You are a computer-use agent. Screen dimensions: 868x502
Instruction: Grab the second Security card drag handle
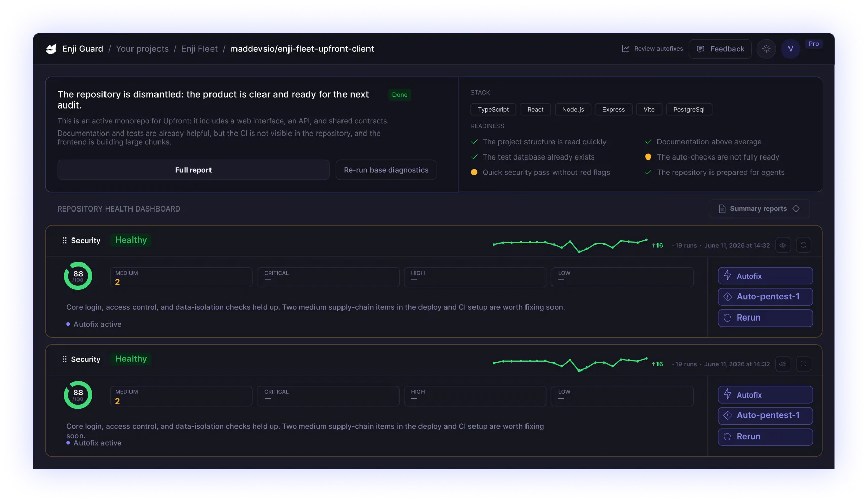coord(64,359)
